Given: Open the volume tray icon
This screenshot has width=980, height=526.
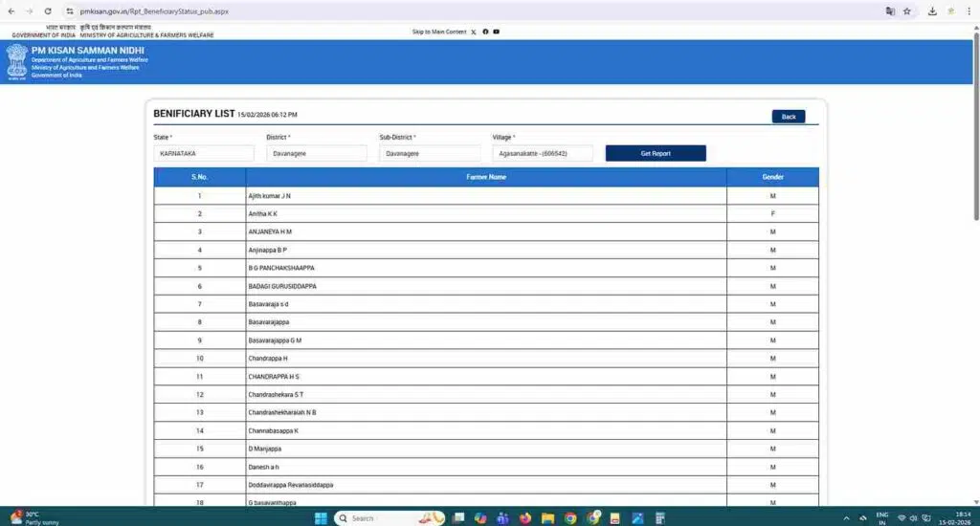Looking at the screenshot, I should click(913, 518).
